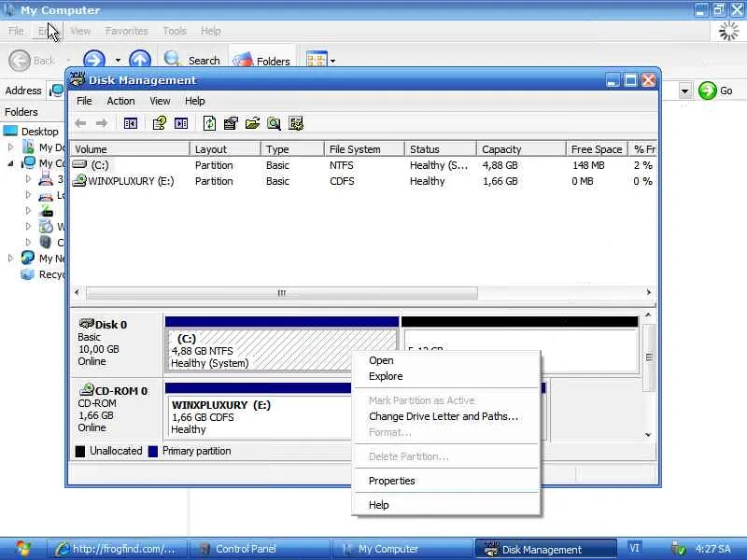
Task: Open the Back button dropdown arrow
Action: [x=69, y=61]
